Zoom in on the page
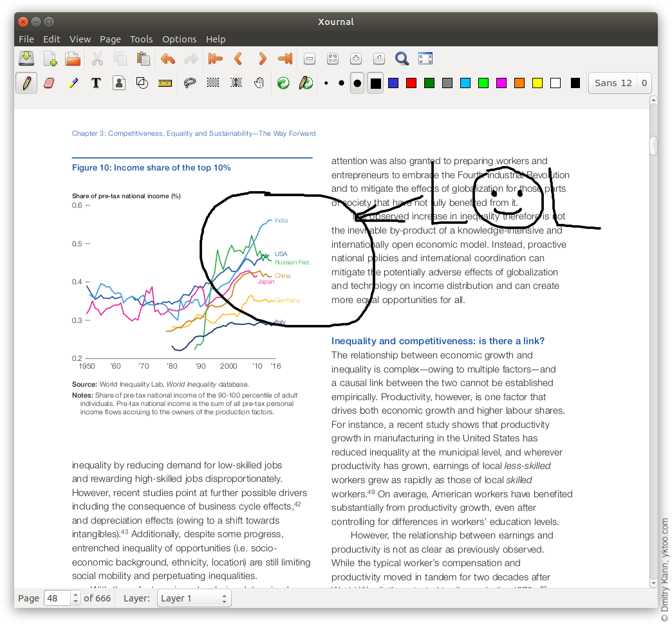The image size is (672, 624). [x=356, y=59]
